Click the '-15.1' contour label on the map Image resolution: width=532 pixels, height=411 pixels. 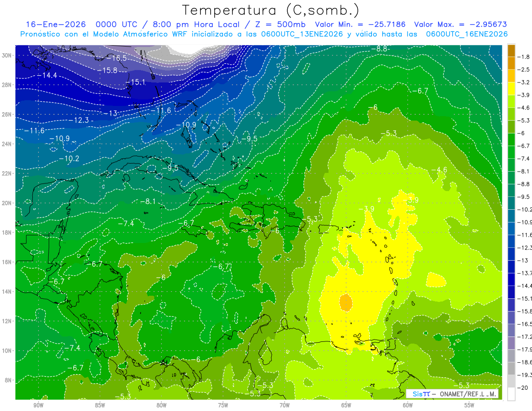[136, 82]
